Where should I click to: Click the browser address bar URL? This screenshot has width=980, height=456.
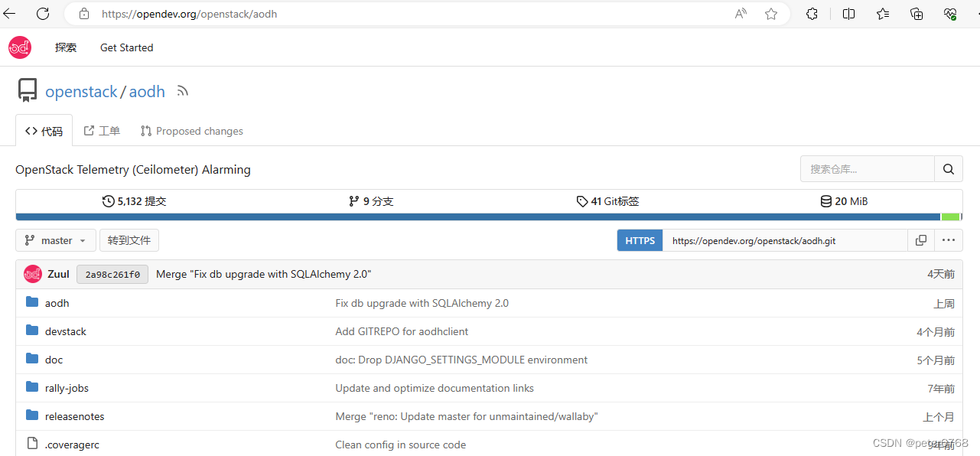(189, 14)
